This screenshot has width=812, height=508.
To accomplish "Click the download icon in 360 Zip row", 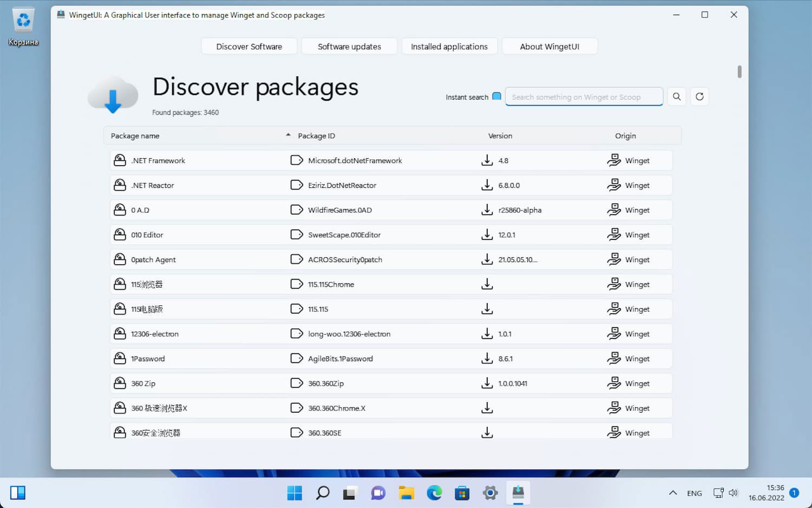I will point(487,383).
